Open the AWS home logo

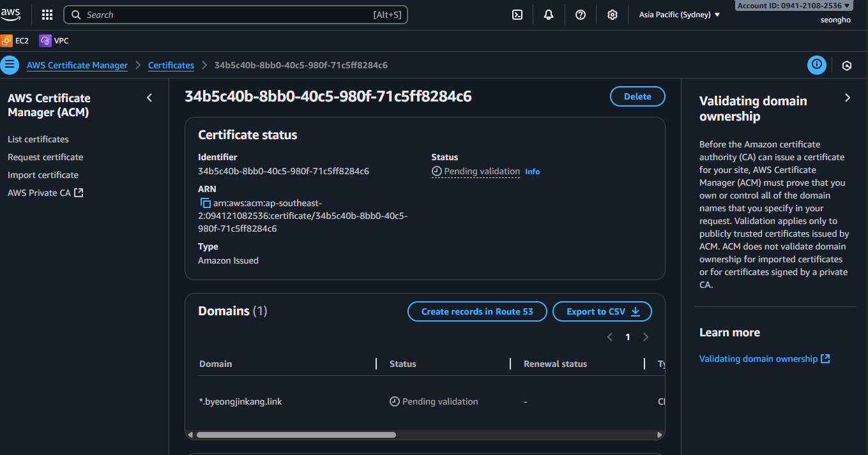pos(11,14)
